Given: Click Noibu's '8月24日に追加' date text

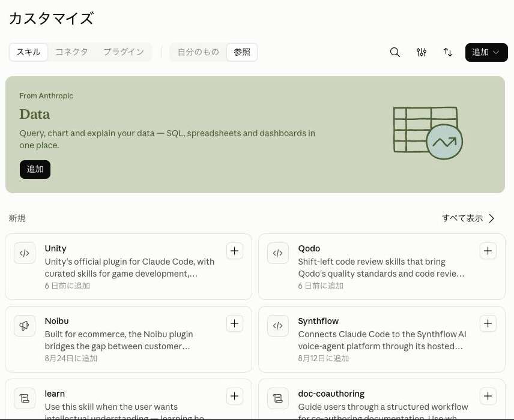Looking at the screenshot, I should click(71, 358).
